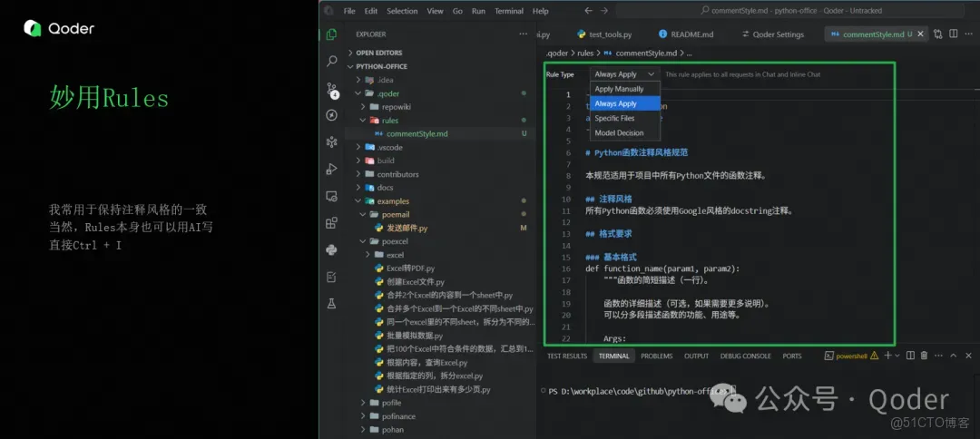The height and width of the screenshot is (439, 980).
Task: Switch to the PORTS panel tab
Action: [x=792, y=356]
